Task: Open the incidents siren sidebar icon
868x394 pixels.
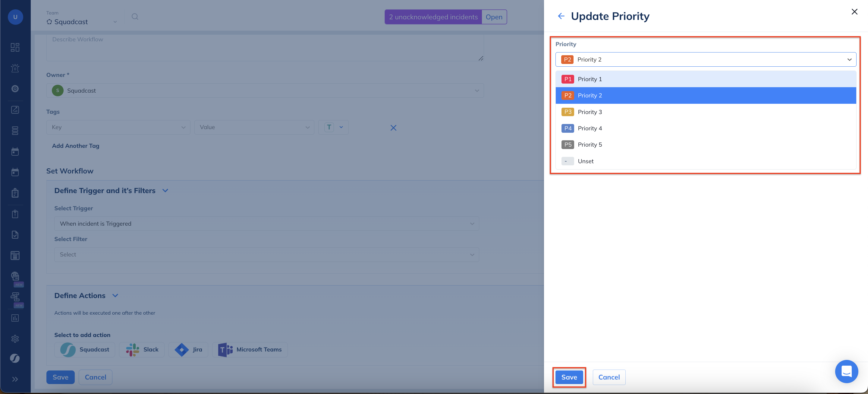Action: pos(15,68)
